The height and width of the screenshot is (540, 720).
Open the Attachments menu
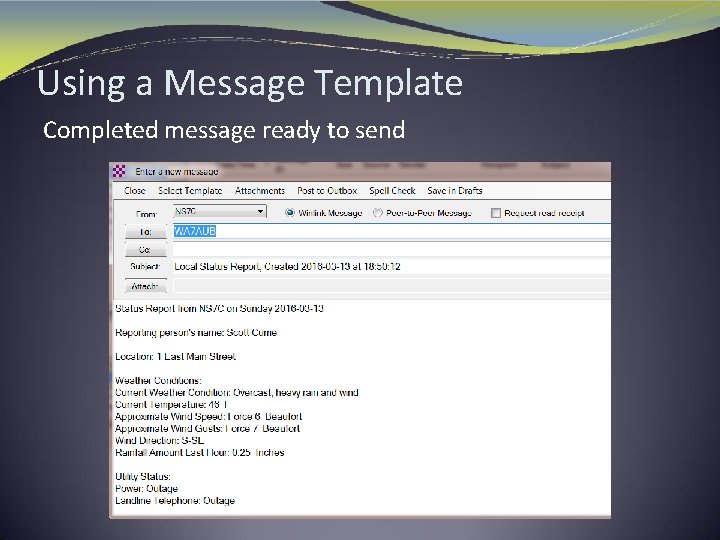[260, 191]
